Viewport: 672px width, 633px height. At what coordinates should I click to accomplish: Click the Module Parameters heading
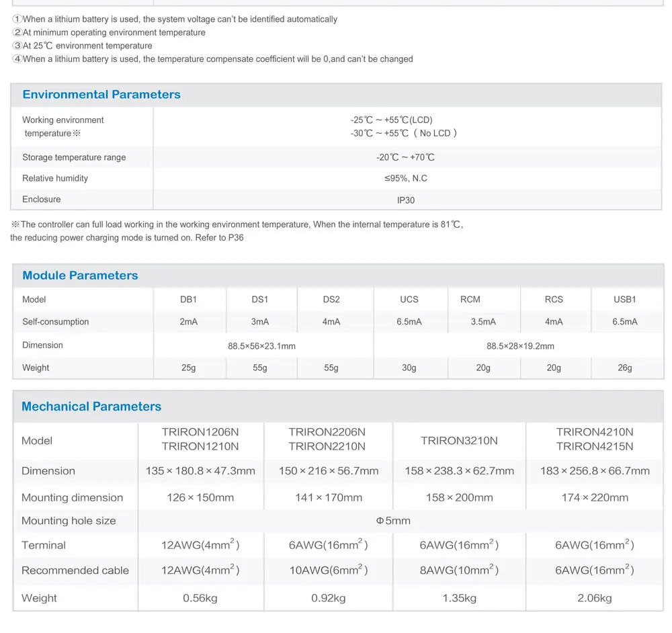(x=80, y=276)
